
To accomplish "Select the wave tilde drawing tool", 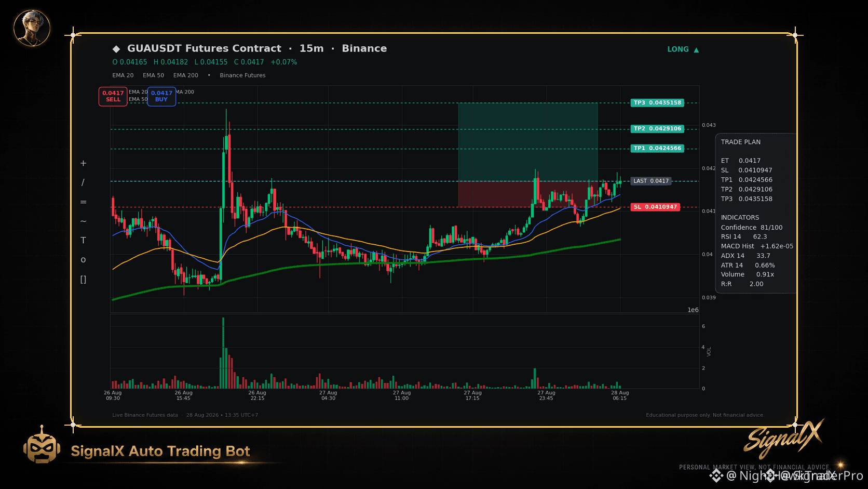I will coord(83,221).
